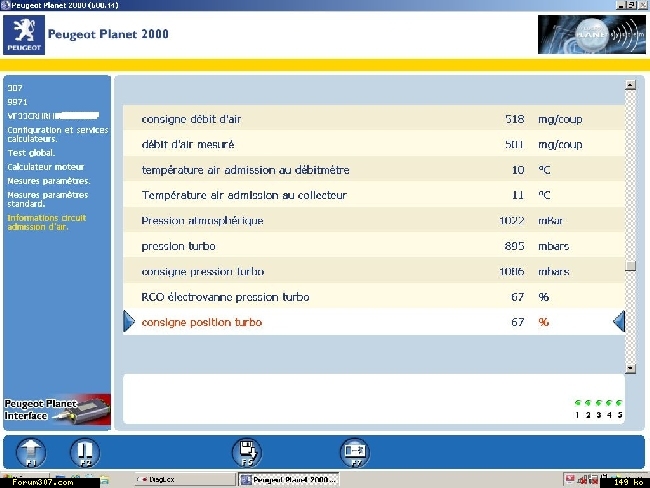The height and width of the screenshot is (488, 650).
Task: Select the 9971 entry in sidebar
Action: pyautogui.click(x=17, y=102)
